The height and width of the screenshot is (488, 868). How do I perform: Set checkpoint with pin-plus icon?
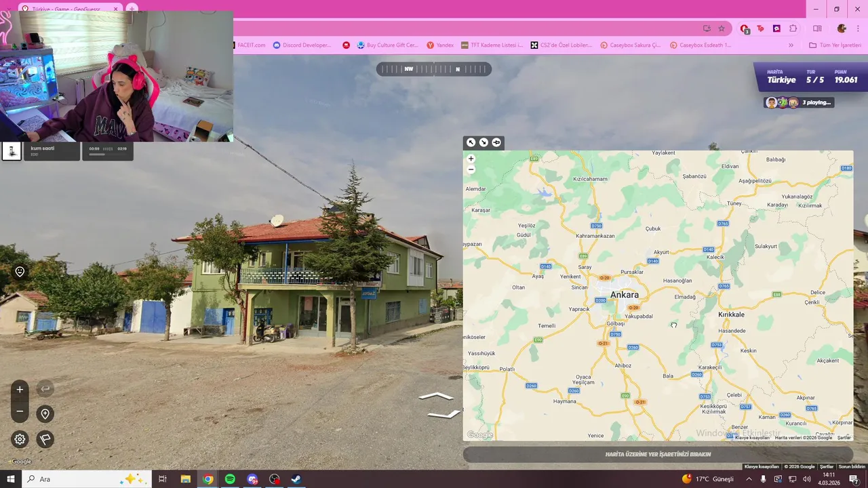tap(45, 413)
